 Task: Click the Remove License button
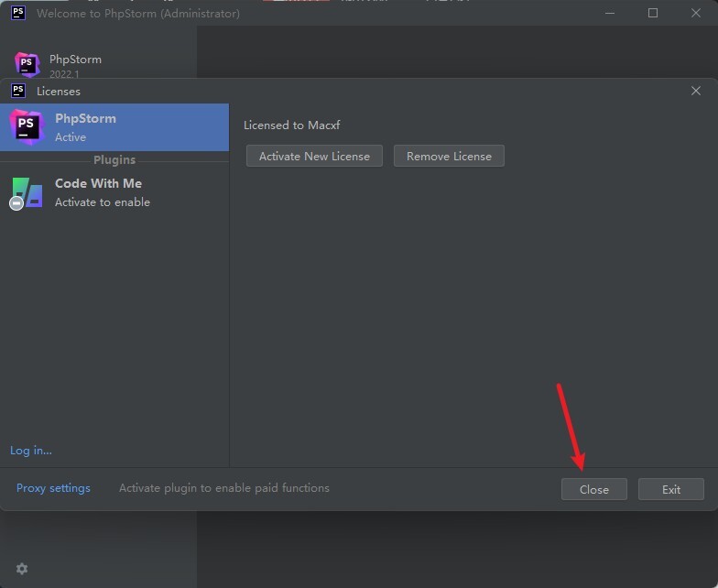point(449,156)
